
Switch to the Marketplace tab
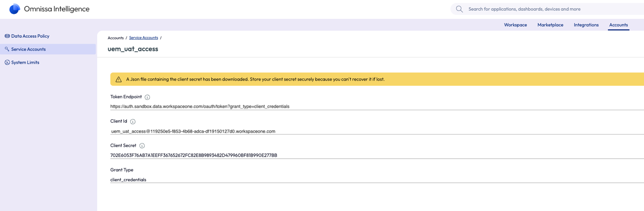click(x=550, y=25)
